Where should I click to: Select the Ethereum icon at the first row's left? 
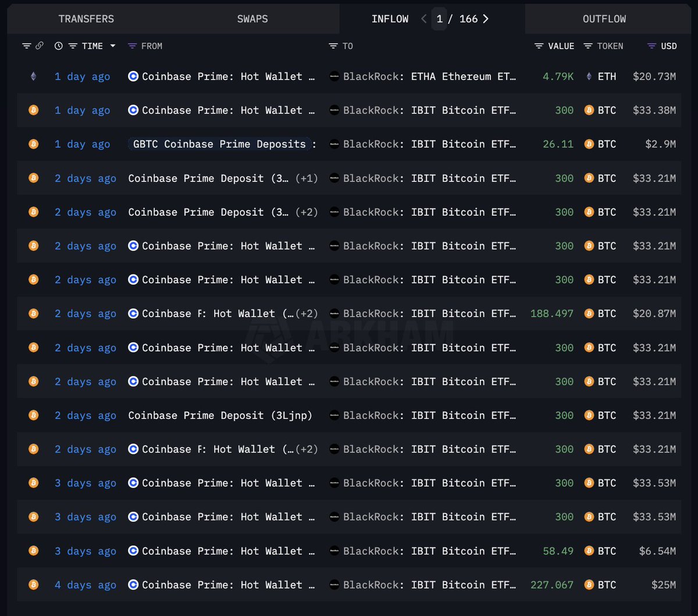[x=33, y=76]
